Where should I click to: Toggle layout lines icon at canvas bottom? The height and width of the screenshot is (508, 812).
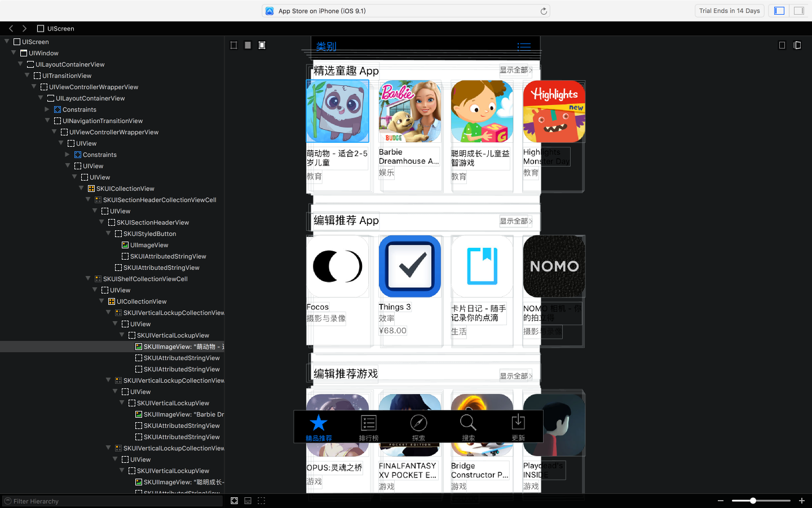[248, 501]
